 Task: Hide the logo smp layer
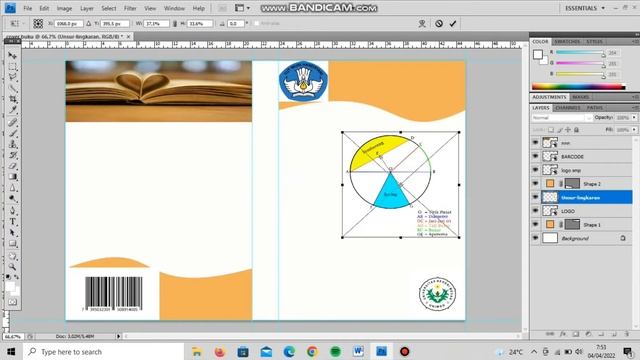click(x=536, y=170)
